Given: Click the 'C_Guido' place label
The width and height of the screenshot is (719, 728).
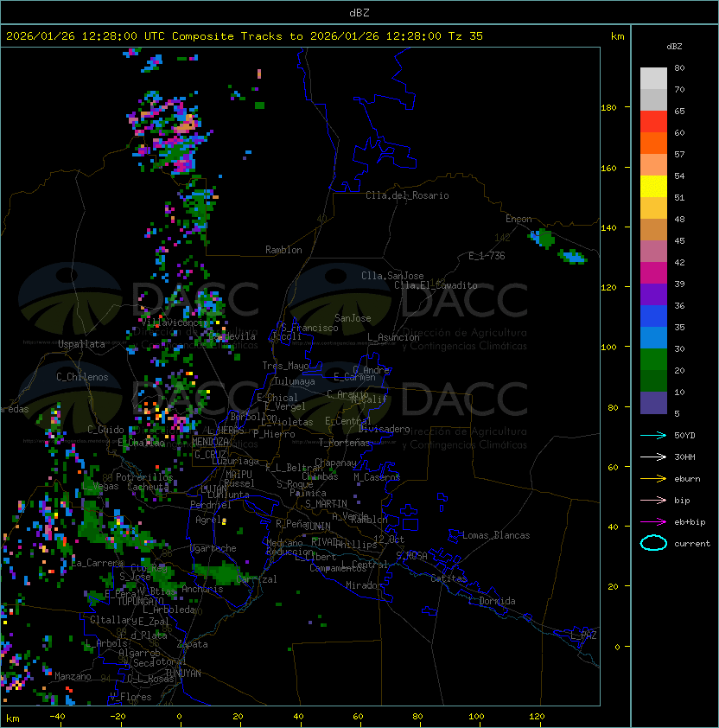Looking at the screenshot, I should tap(105, 430).
